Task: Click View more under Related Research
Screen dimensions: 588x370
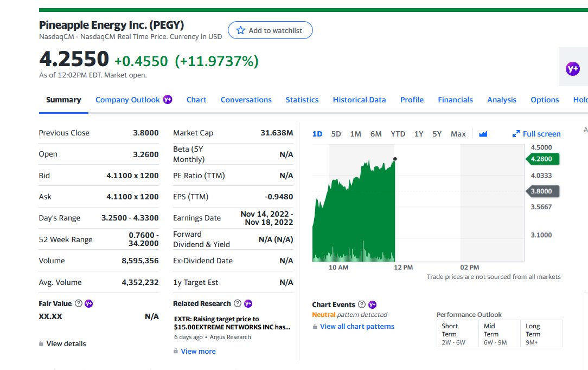Action: 199,351
